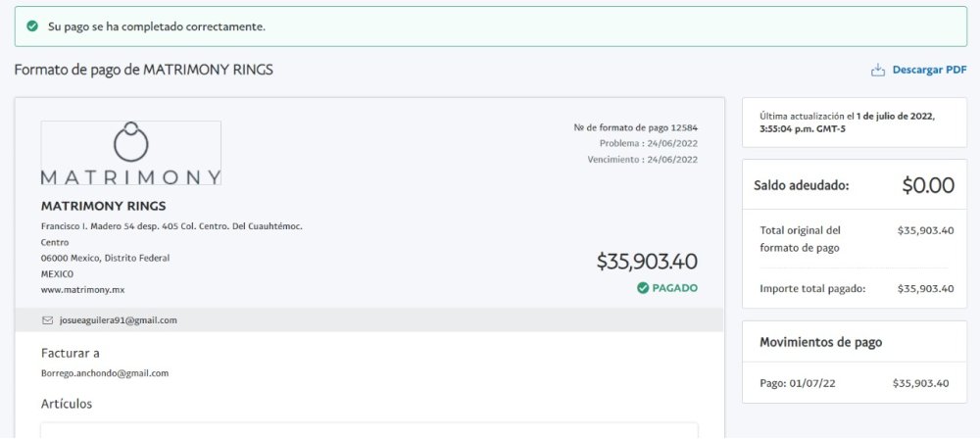This screenshot has width=980, height=439.
Task: Click the Total original del formato de pago label
Action: (801, 239)
